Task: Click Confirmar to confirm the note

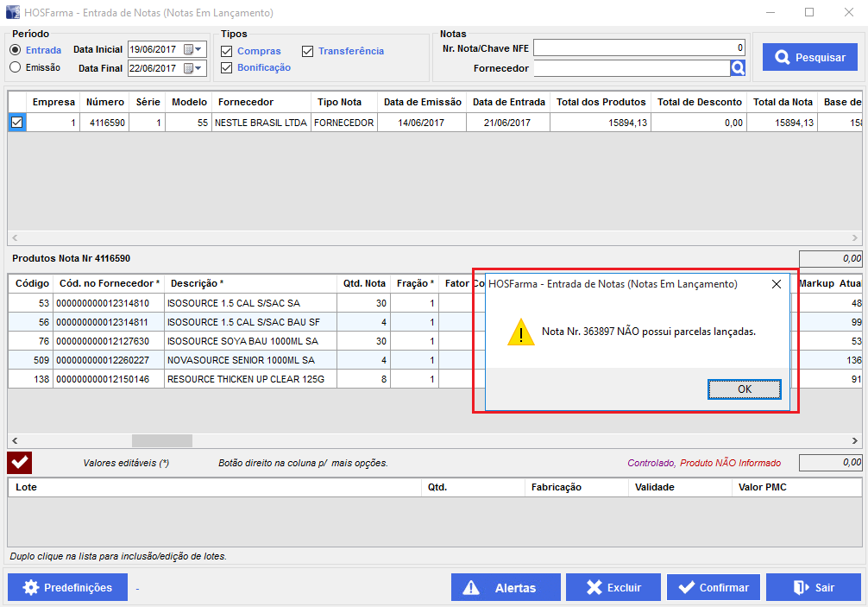Action: tap(712, 587)
